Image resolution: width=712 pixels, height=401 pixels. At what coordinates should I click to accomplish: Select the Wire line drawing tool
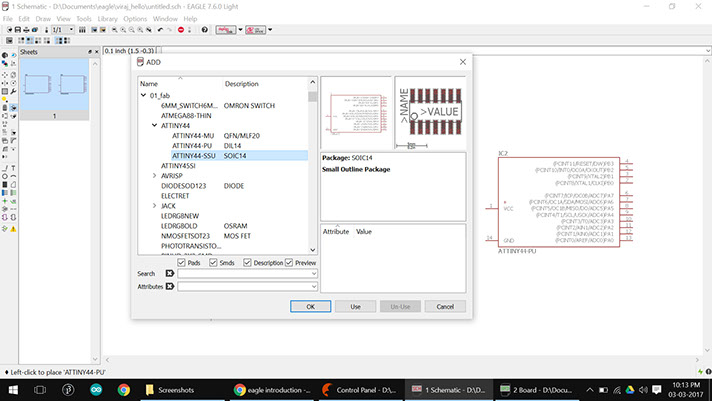click(x=5, y=168)
